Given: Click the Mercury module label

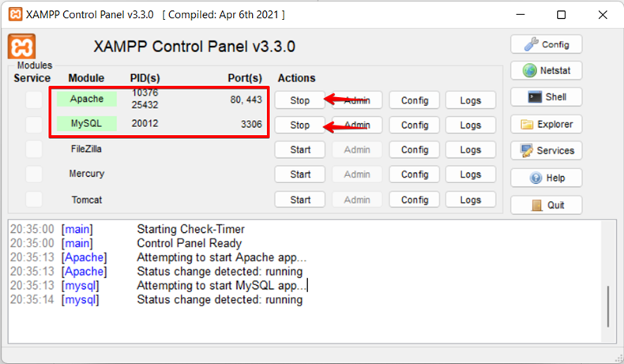Looking at the screenshot, I should (x=87, y=174).
